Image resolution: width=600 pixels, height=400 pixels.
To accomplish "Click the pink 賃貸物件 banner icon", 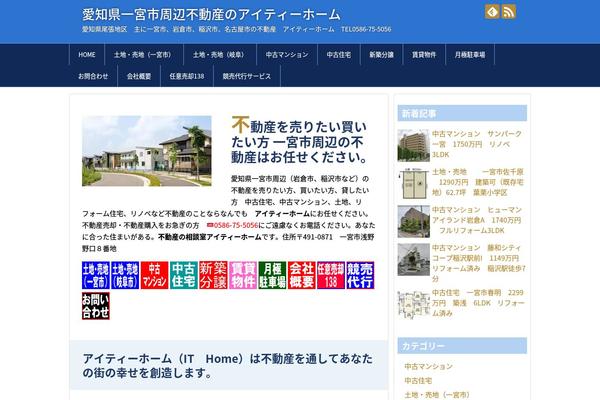I will click(243, 275).
